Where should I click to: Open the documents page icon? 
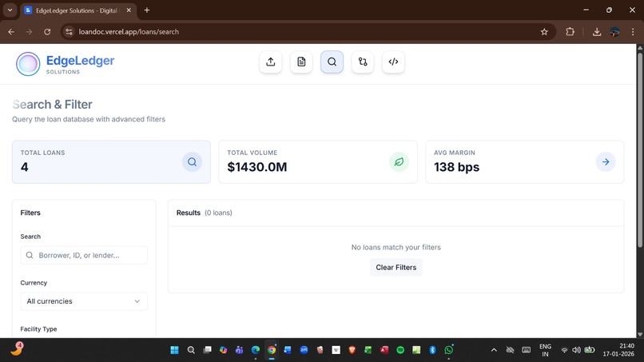click(x=301, y=62)
